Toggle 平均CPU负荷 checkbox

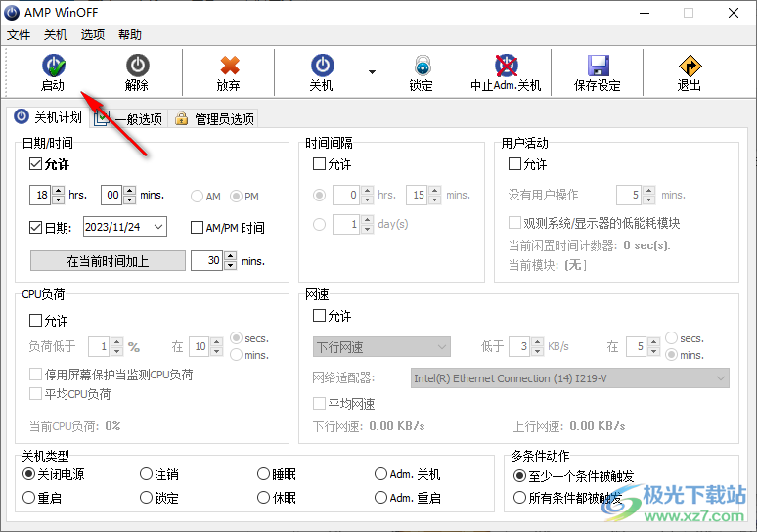click(x=36, y=394)
